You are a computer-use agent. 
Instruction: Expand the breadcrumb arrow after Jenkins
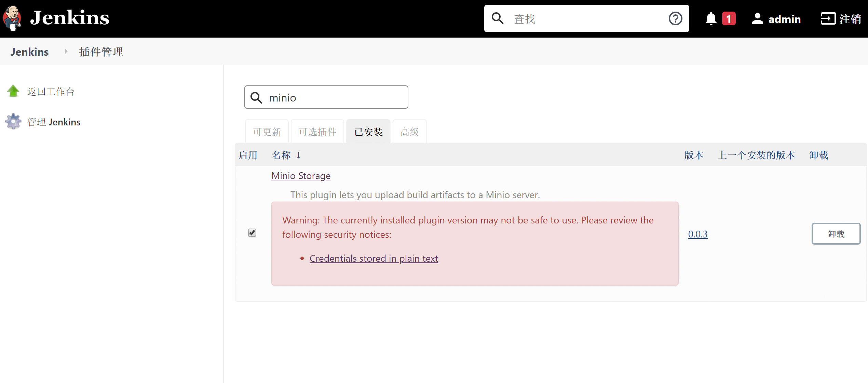click(66, 51)
